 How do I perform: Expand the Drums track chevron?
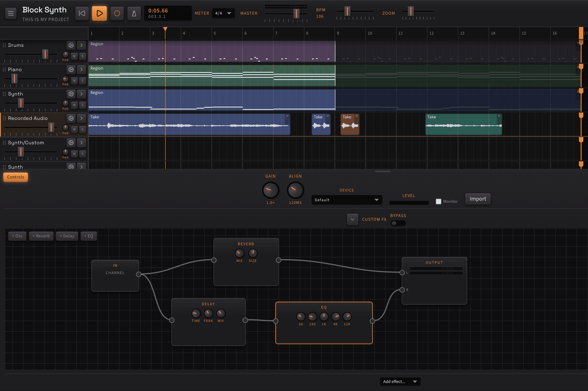81,45
